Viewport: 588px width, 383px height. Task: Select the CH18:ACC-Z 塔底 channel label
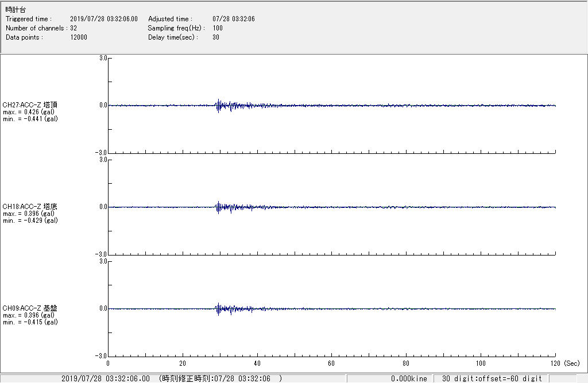click(30, 207)
